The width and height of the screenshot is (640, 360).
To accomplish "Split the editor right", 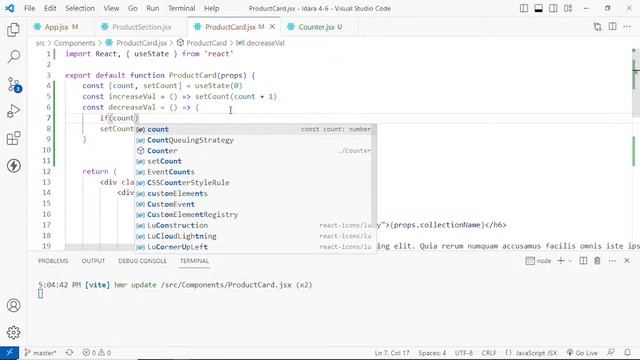I will click(613, 27).
